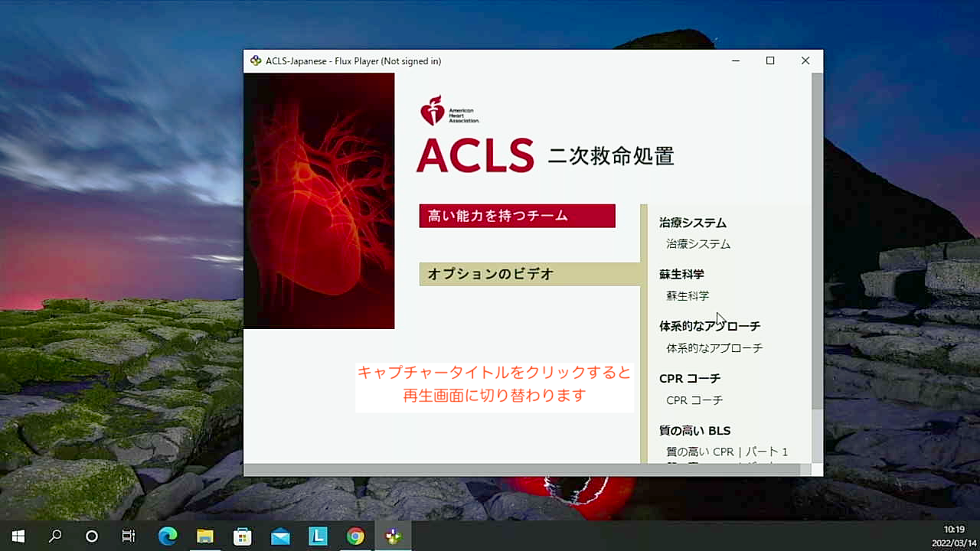
Task: Open the 体系的なアプローチ link below its heading
Action: [x=714, y=348]
